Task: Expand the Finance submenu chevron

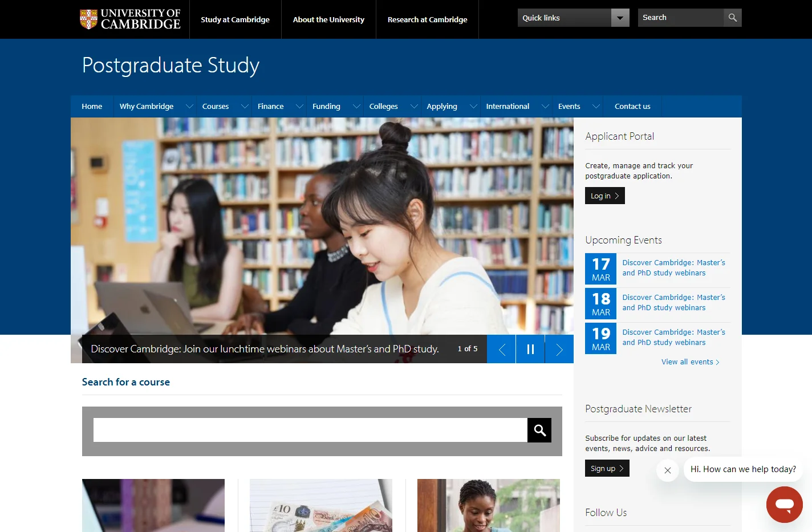Action: tap(299, 106)
